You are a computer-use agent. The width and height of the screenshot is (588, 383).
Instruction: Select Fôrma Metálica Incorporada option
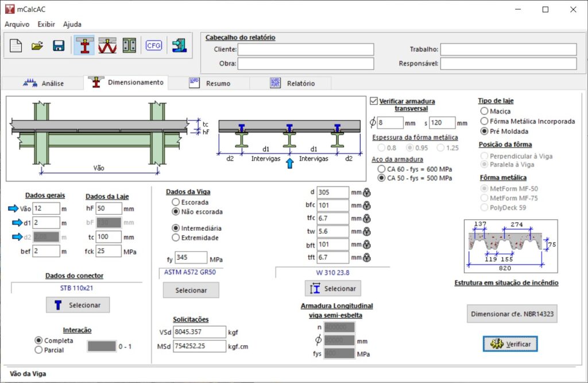(x=484, y=121)
